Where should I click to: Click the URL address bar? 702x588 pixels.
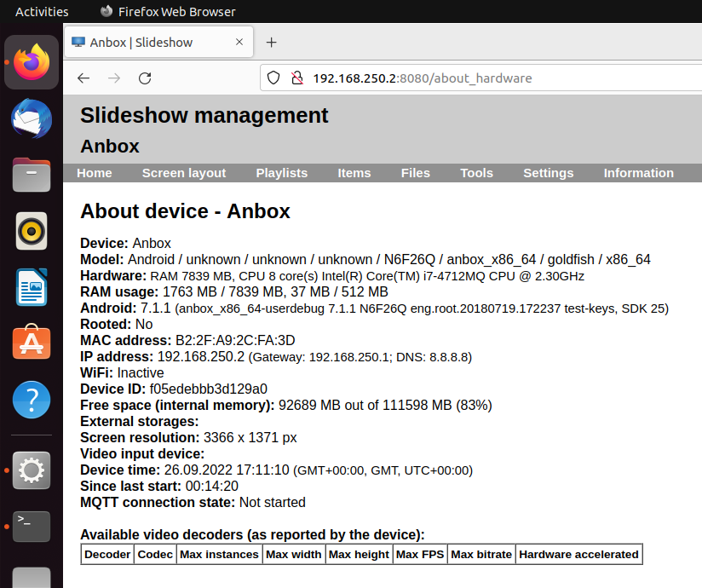click(x=480, y=78)
